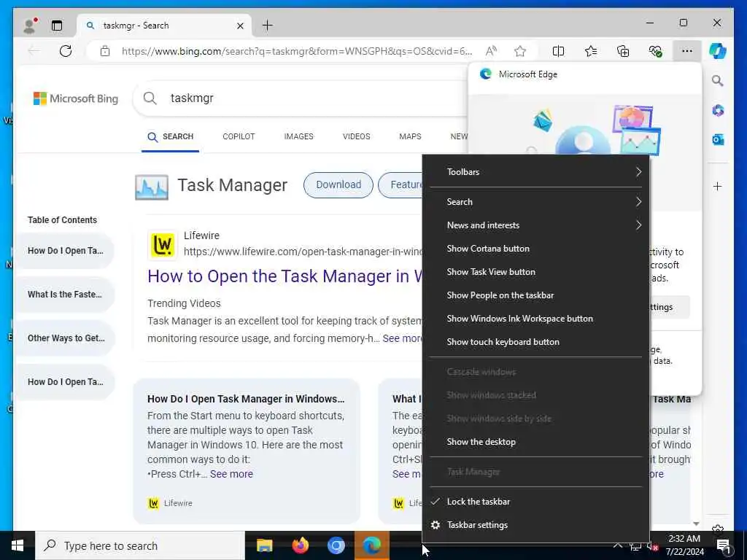Open the Collections icon
Viewport: 747px width, 560px height.
click(623, 51)
